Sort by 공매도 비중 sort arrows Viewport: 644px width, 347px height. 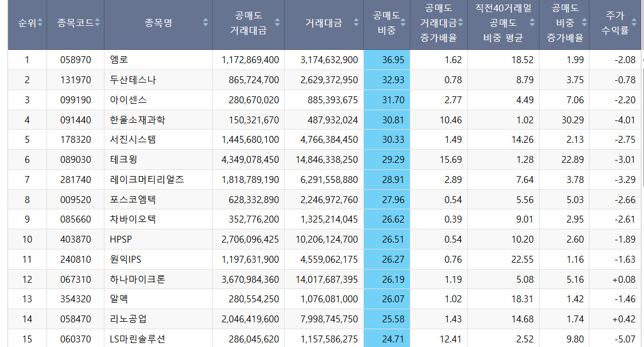pos(403,22)
